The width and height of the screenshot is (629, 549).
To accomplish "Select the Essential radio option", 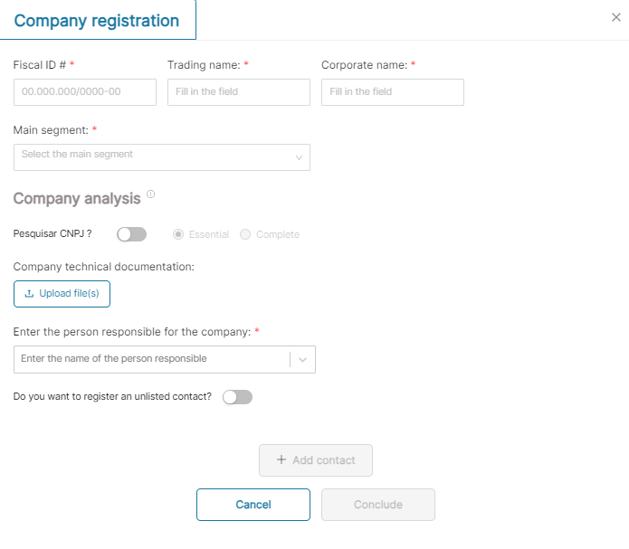I will coord(179,234).
